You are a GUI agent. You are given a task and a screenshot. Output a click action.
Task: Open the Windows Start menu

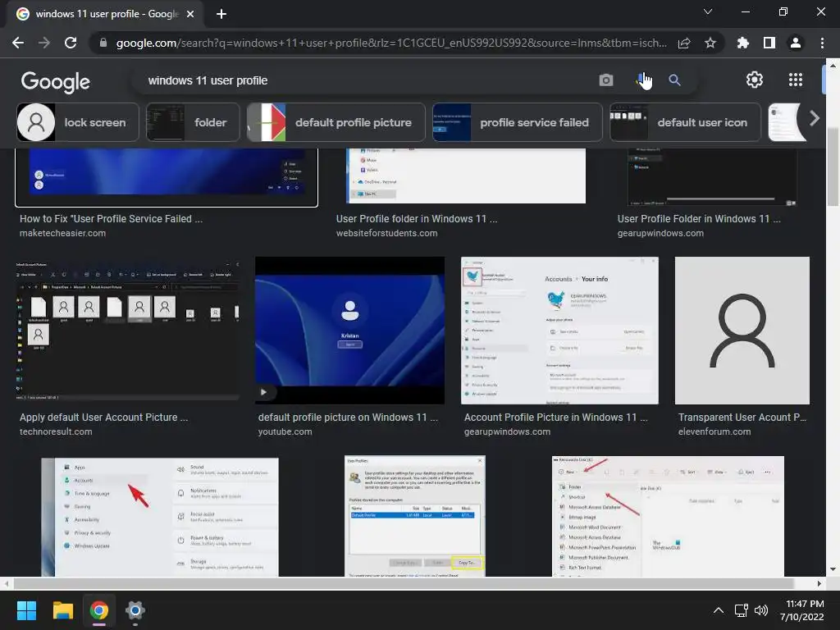click(x=26, y=610)
